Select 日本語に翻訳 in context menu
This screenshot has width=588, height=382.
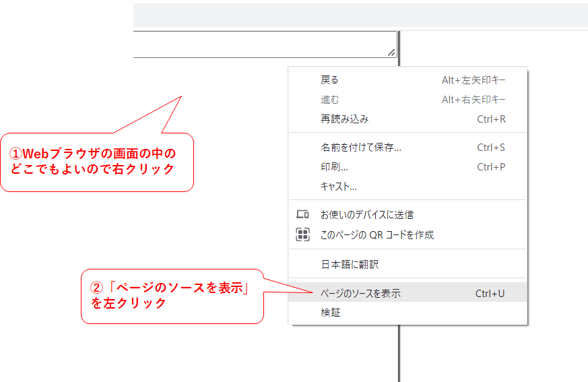(x=407, y=264)
